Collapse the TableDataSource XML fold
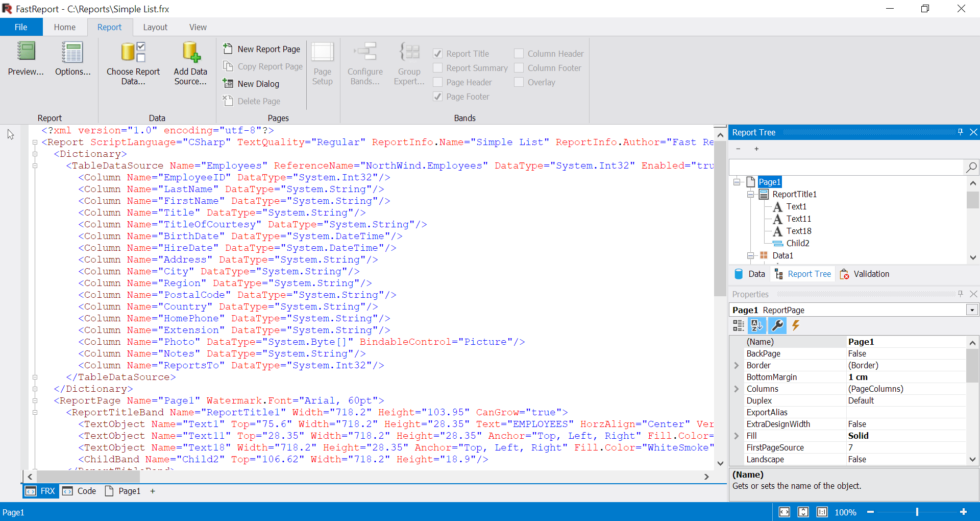Image resolution: width=980 pixels, height=521 pixels. pyautogui.click(x=35, y=166)
